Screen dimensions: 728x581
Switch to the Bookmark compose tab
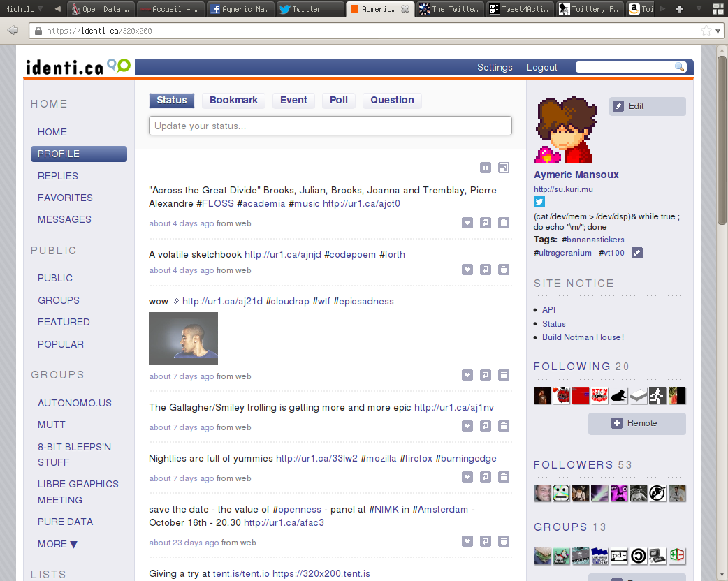click(x=233, y=100)
